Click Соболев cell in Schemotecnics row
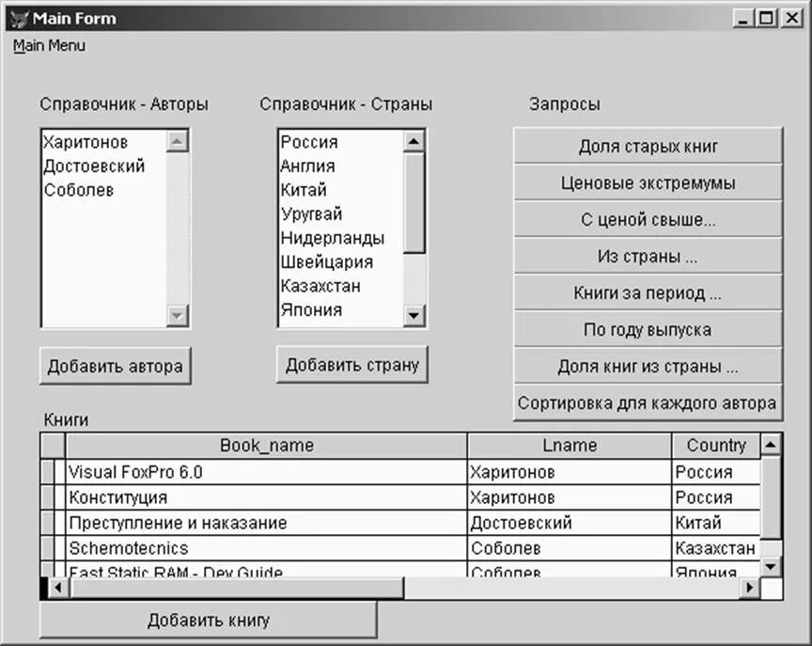 click(x=570, y=548)
